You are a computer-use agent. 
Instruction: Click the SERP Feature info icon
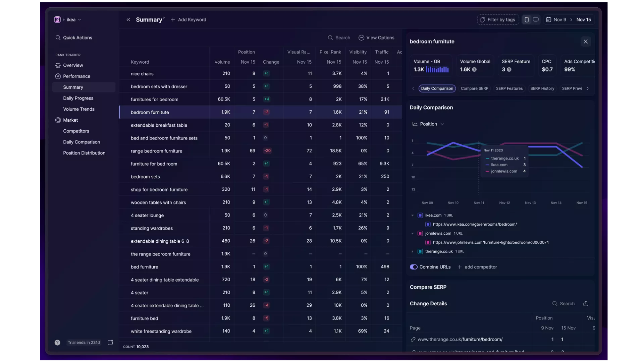[x=509, y=69]
